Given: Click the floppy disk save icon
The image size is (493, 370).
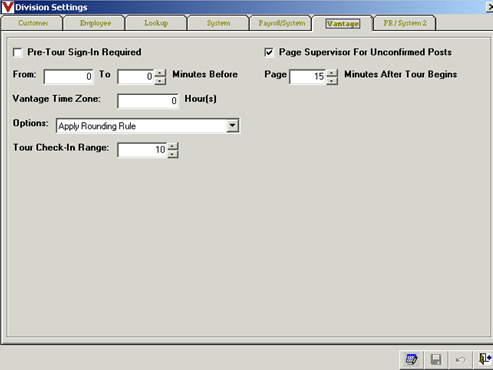Looking at the screenshot, I should point(436,359).
